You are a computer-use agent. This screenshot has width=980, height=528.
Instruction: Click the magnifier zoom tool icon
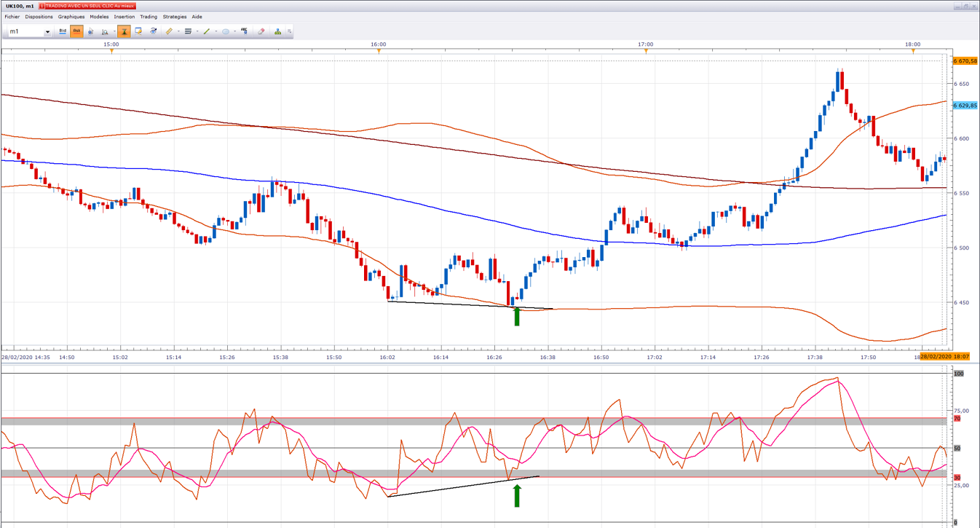(x=105, y=31)
